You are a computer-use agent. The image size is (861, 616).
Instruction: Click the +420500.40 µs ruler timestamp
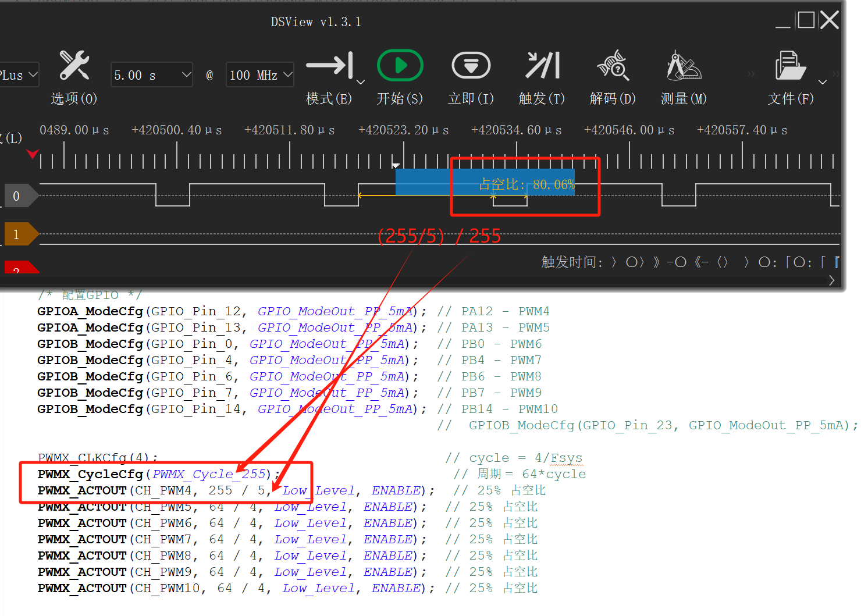pos(177,130)
